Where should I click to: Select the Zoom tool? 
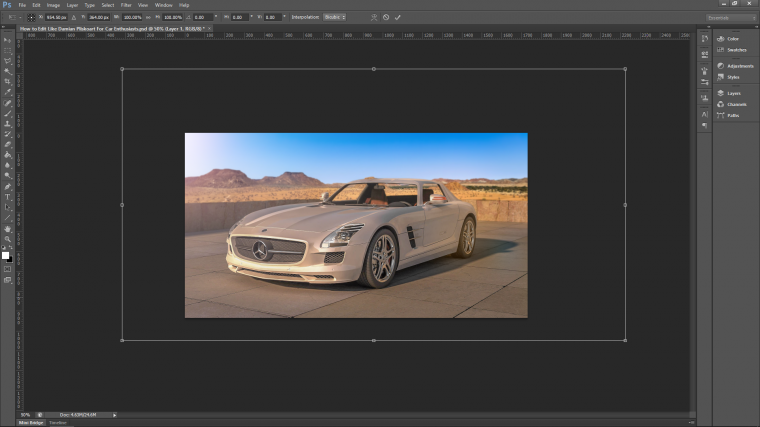(7, 239)
